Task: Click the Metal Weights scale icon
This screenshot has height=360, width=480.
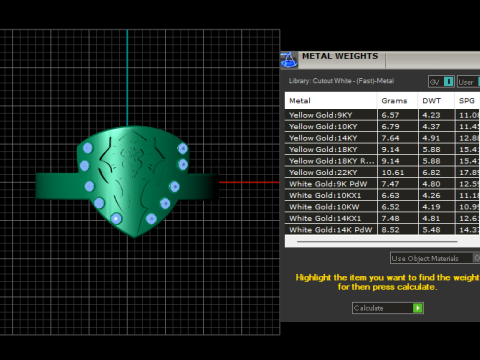Action: pos(289,60)
